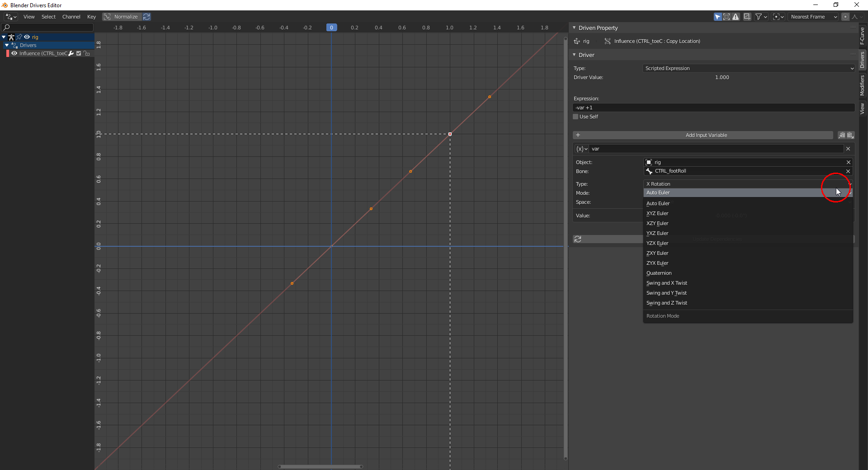Choose YZX Euler rotation mode
The width and height of the screenshot is (868, 470).
(748, 243)
